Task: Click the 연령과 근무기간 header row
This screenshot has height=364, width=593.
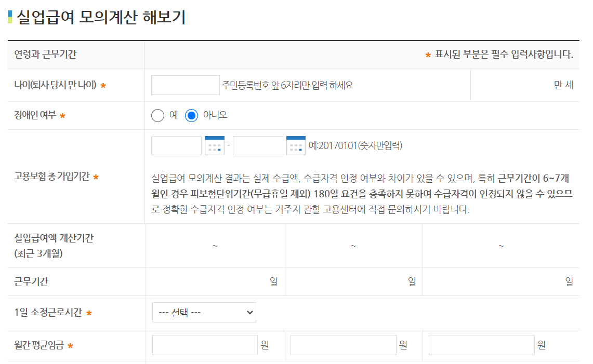Action: (x=47, y=55)
